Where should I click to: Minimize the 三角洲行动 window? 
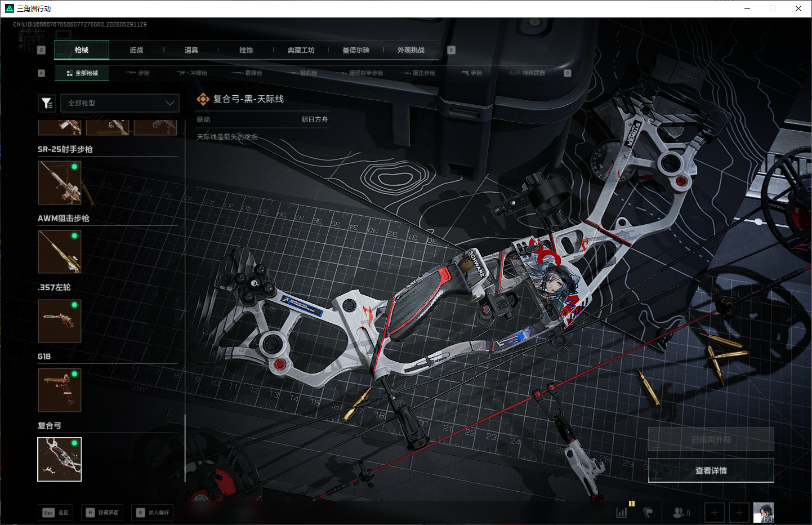click(747, 8)
